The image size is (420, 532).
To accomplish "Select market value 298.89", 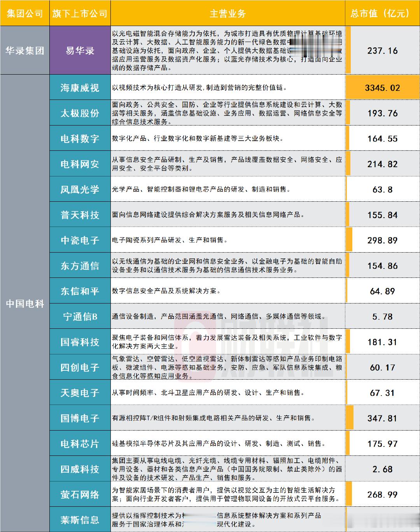I will tap(383, 241).
